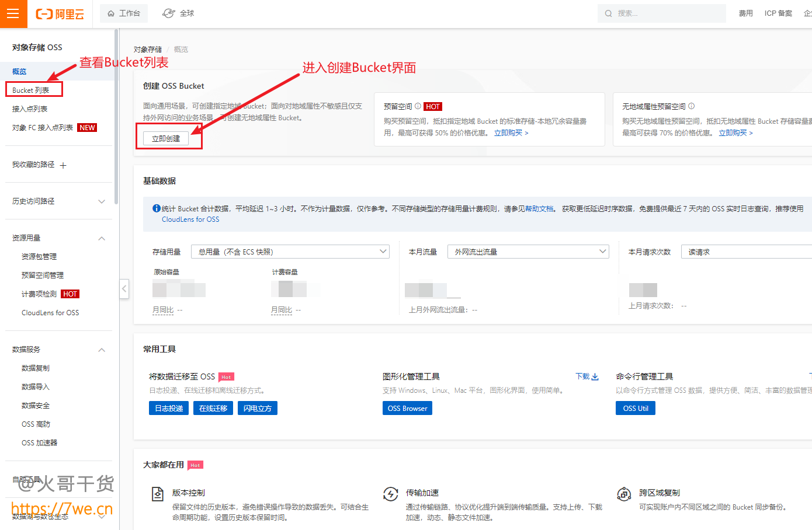Click 立即购买 link for 预留空间
812x530 pixels.
click(511, 133)
